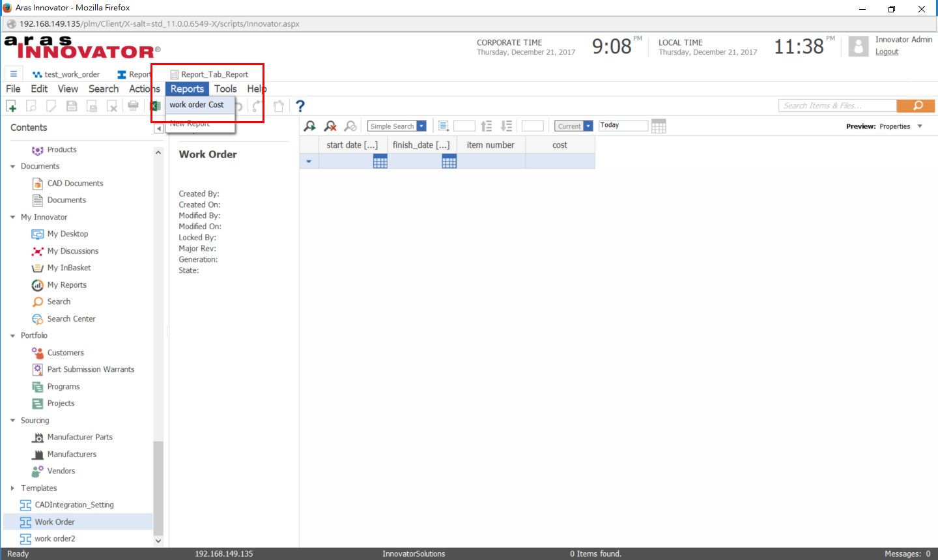This screenshot has width=938, height=560.
Task: Open the Manufacturers item
Action: tap(72, 455)
